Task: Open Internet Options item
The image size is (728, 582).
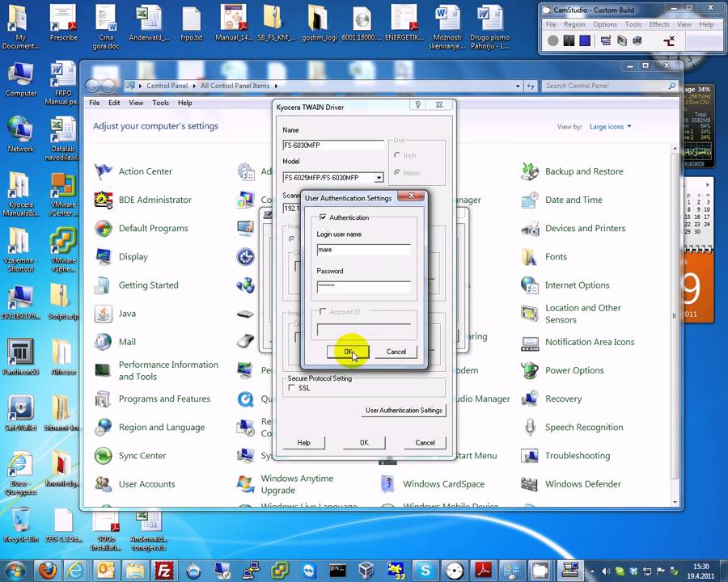Action: click(x=565, y=285)
